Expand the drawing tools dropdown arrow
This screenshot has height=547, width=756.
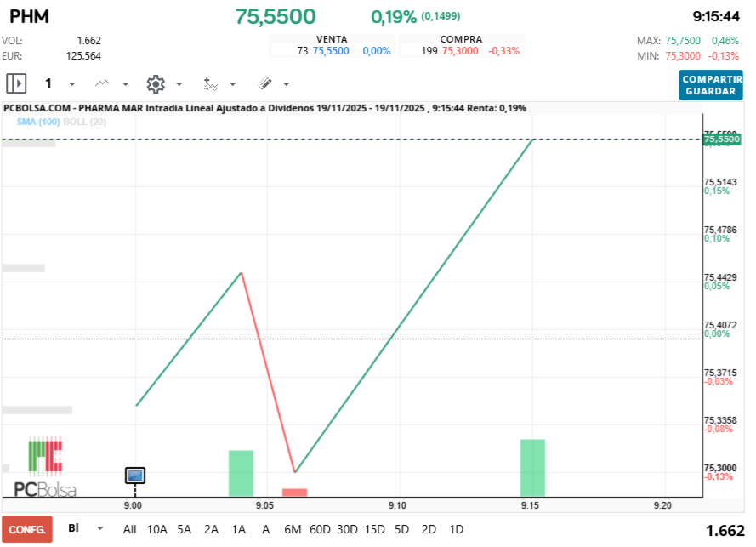pos(287,83)
